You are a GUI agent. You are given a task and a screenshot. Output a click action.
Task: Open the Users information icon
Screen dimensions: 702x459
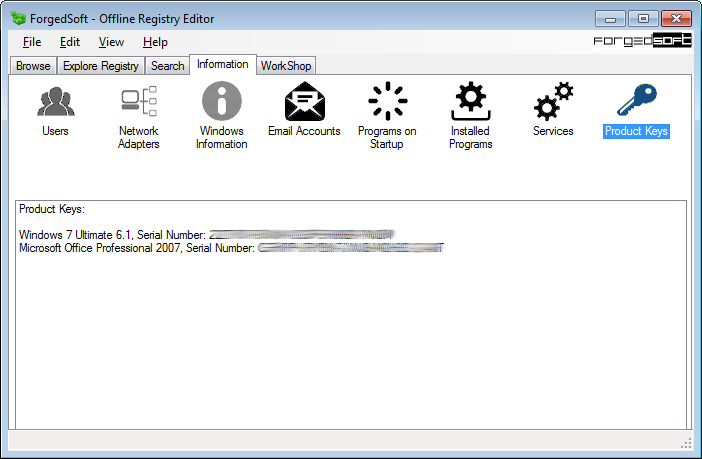click(x=56, y=102)
